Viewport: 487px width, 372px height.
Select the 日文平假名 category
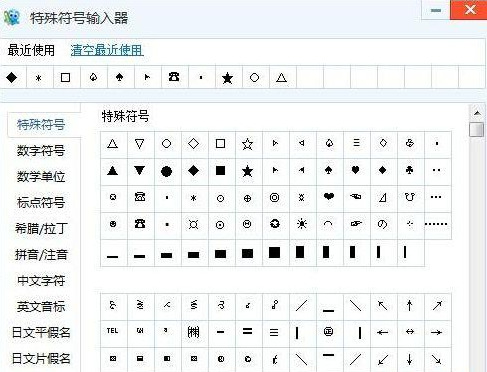(x=41, y=333)
